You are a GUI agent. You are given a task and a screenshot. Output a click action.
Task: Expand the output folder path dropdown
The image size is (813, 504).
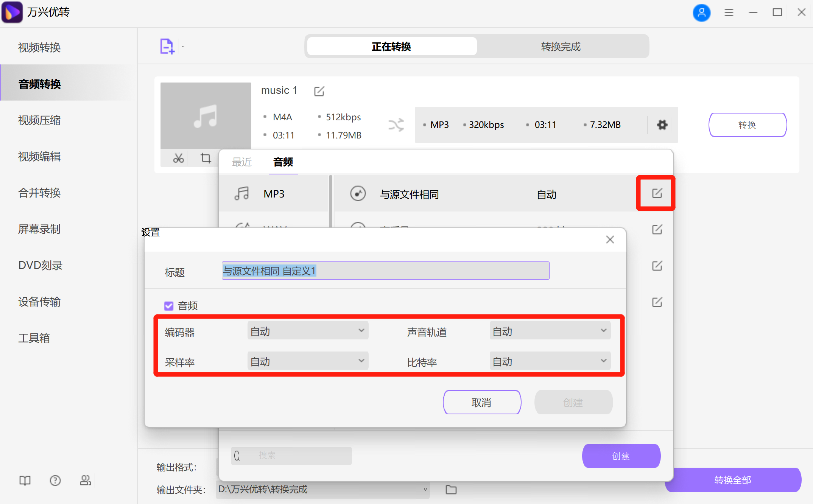425,489
